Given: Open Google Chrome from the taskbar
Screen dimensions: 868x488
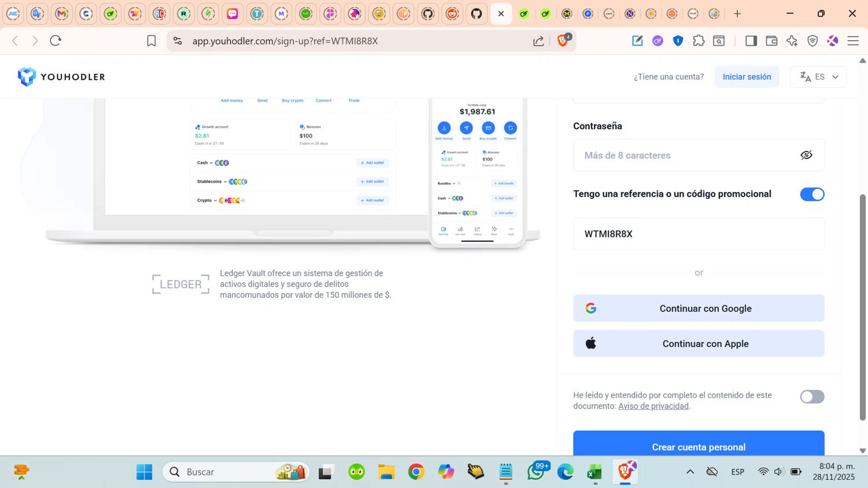Looking at the screenshot, I should click(x=416, y=472).
